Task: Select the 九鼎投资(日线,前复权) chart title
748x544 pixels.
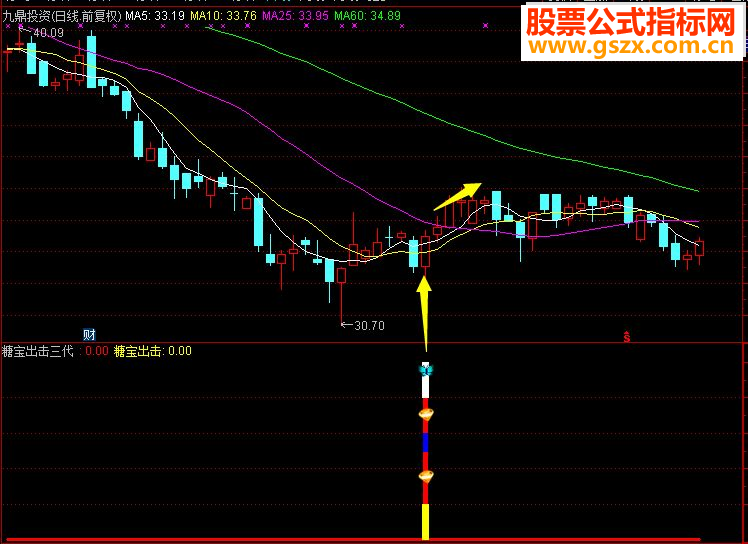Action: pyautogui.click(x=62, y=17)
